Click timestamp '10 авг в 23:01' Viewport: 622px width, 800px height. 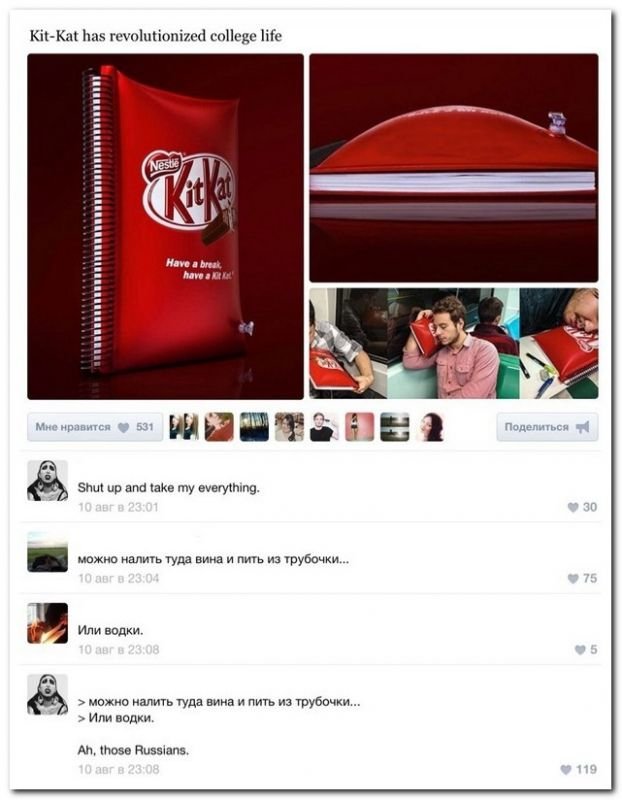click(x=118, y=507)
